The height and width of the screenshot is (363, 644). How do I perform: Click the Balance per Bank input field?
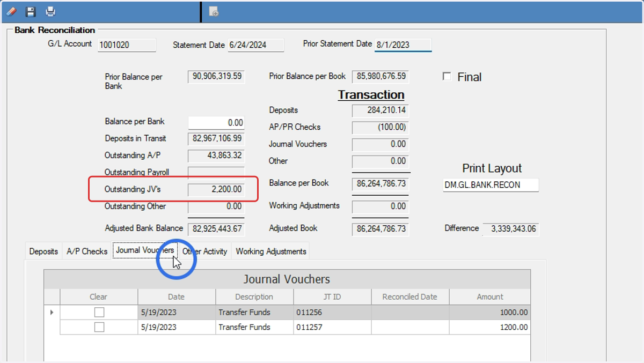pos(216,123)
